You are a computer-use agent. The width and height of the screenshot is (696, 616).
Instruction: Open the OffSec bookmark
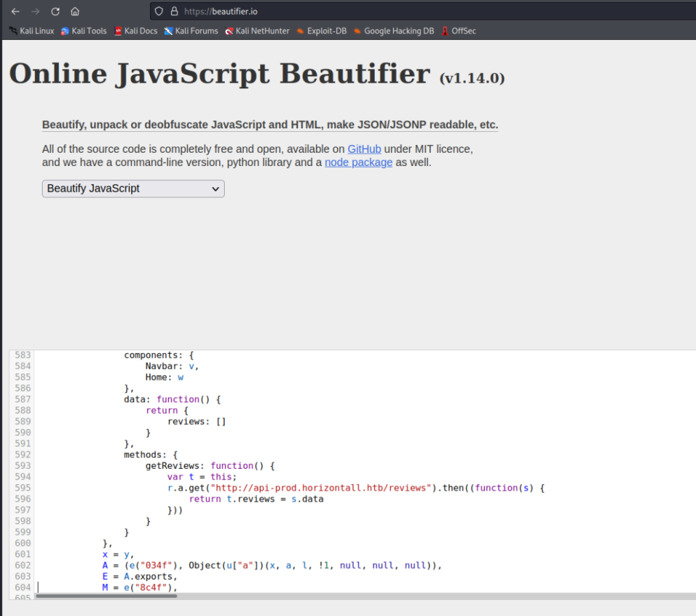tap(458, 31)
